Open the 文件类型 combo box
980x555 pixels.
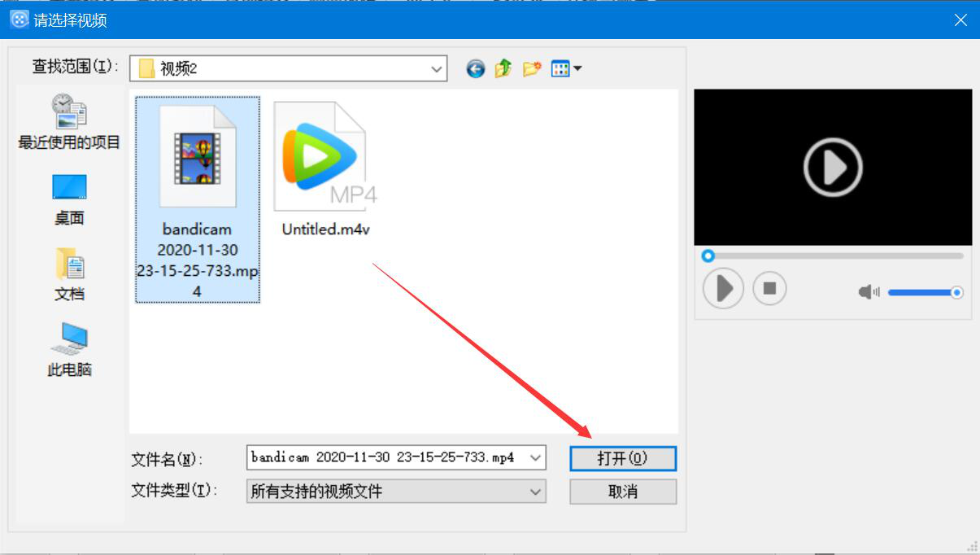pos(396,492)
